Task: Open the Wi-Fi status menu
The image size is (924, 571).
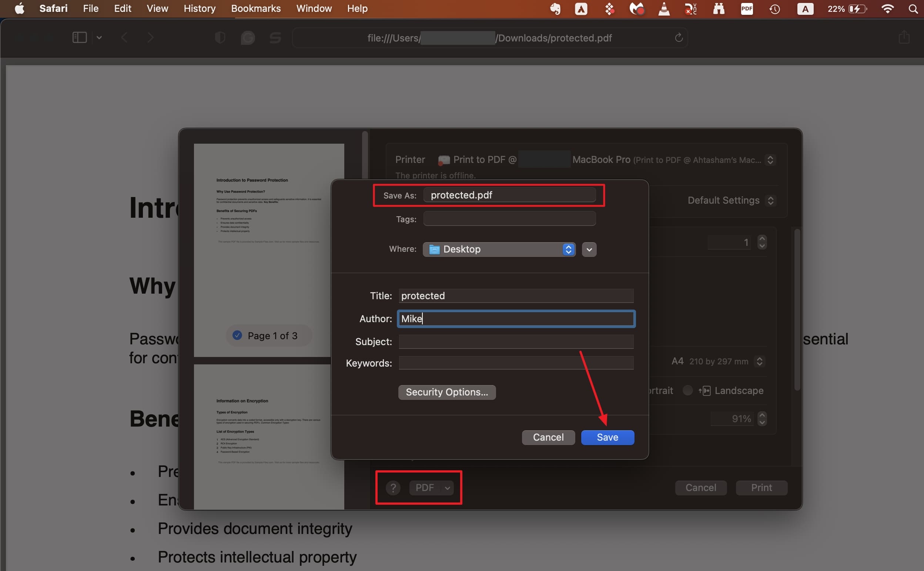Action: point(887,9)
